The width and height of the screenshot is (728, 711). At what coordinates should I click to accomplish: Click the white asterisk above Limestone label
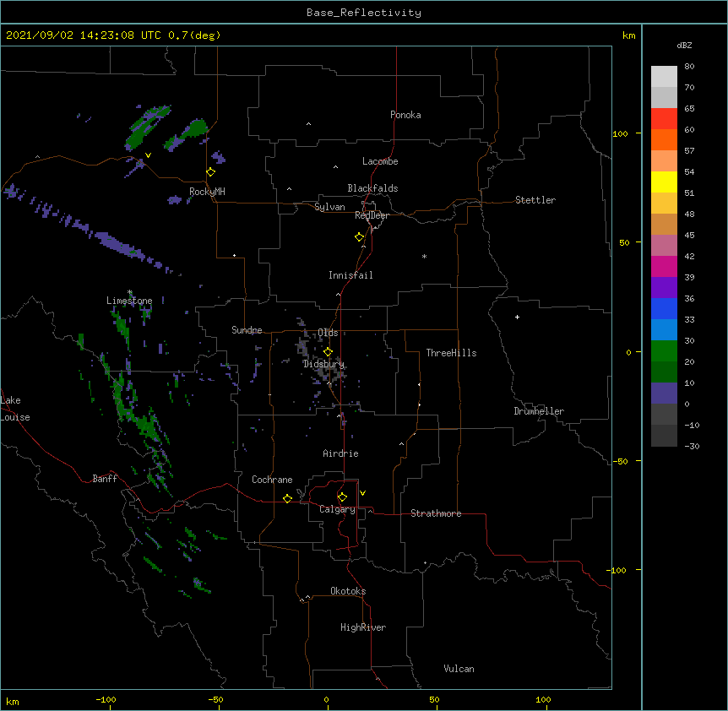(x=130, y=292)
